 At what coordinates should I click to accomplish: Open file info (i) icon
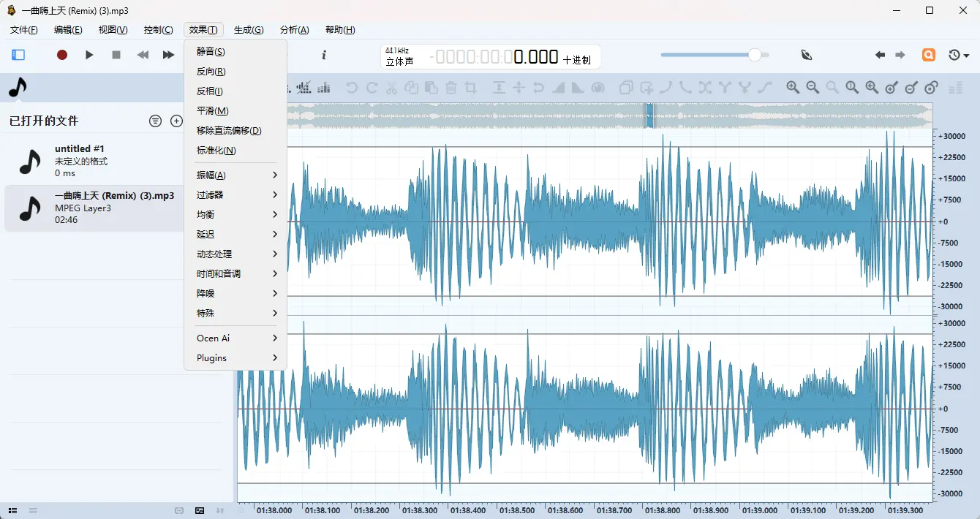click(324, 55)
